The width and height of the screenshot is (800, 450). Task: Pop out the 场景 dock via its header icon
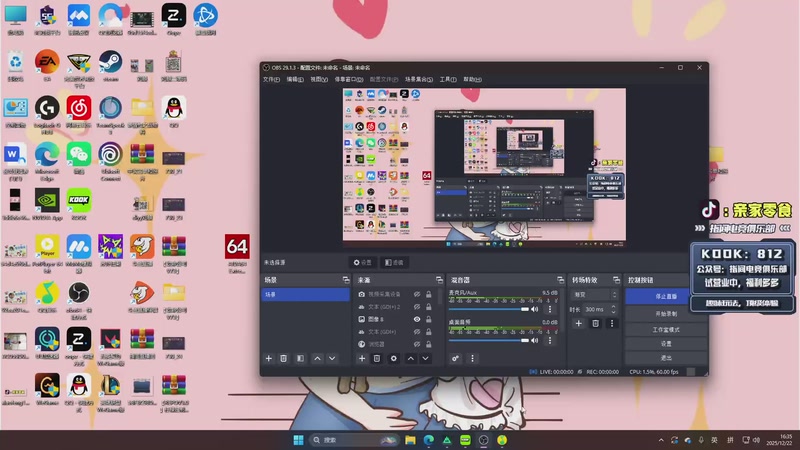pyautogui.click(x=346, y=280)
